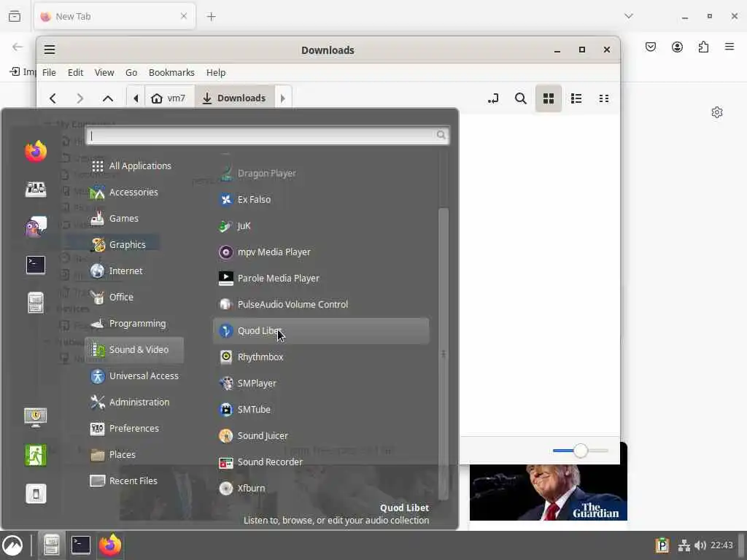
Task: Open Terminal from the menu favorites
Action: 36,265
